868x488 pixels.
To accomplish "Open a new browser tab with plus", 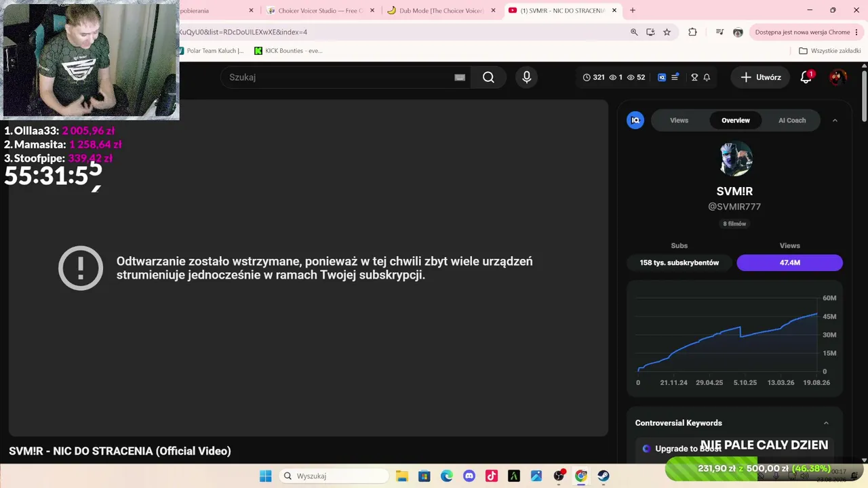I will tap(633, 11).
